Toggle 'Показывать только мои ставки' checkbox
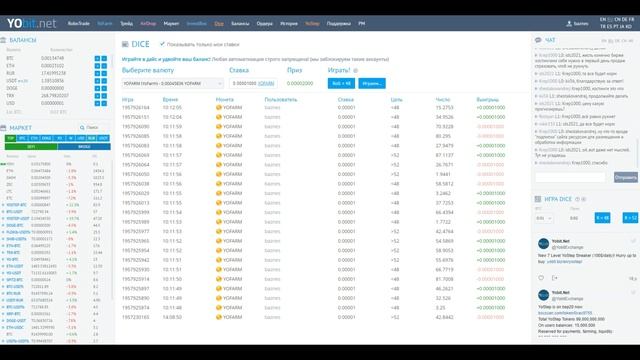Screen dimensions: 640x360 (x=162, y=44)
